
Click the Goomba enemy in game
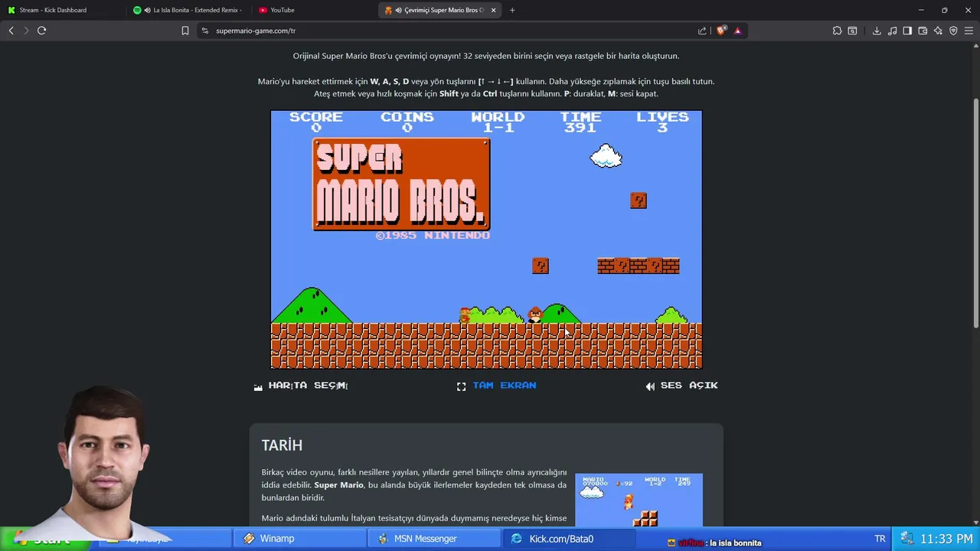pos(535,315)
